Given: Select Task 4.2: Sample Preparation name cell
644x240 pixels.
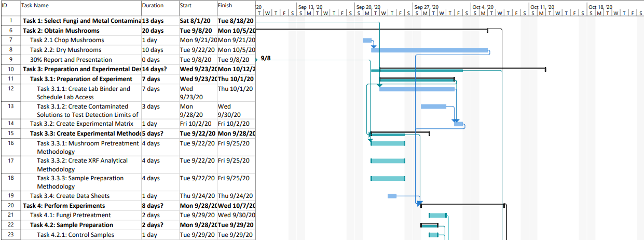Looking at the screenshot, I should [80, 225].
